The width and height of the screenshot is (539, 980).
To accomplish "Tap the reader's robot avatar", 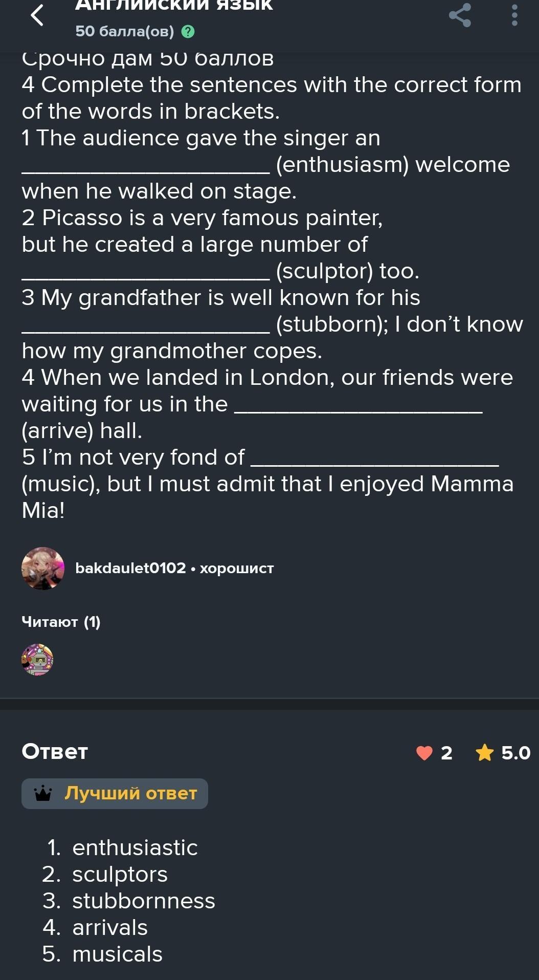I will (37, 660).
